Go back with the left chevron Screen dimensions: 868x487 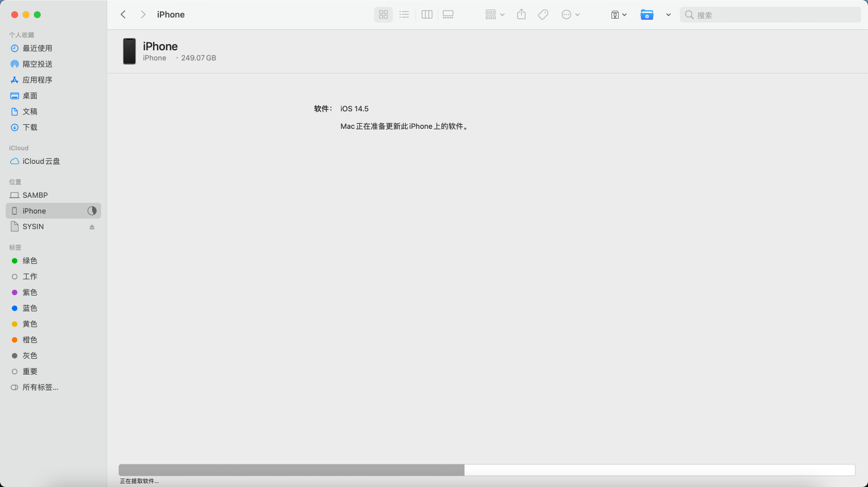point(123,15)
